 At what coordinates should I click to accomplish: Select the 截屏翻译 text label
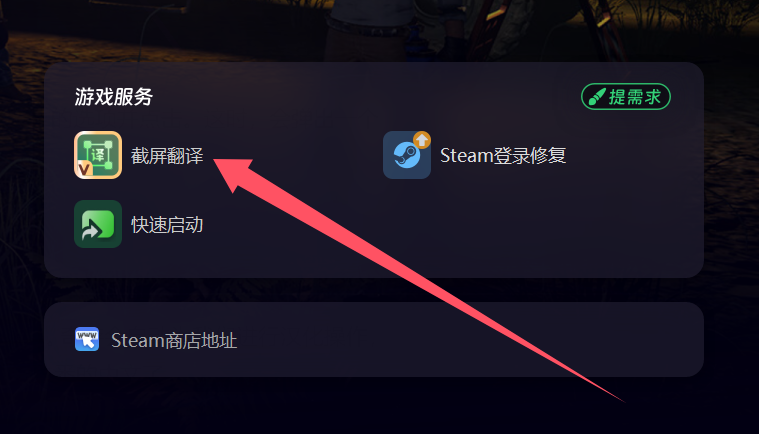[167, 155]
